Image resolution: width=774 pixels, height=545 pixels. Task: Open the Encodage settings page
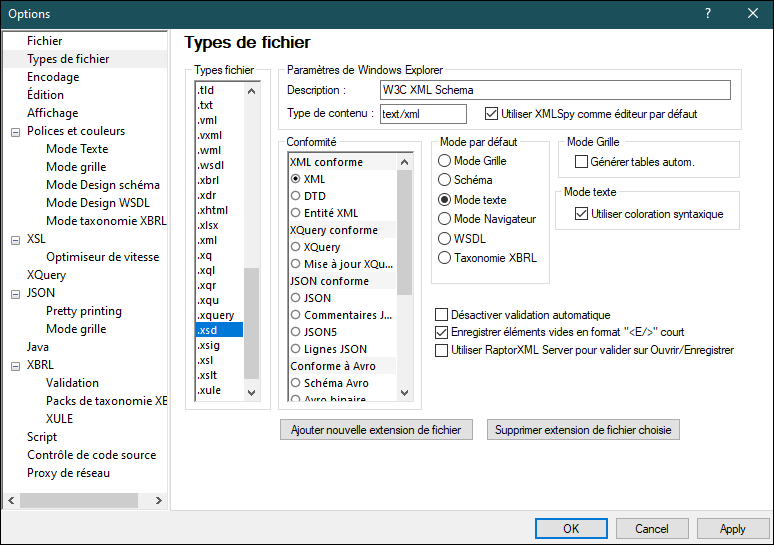click(53, 77)
